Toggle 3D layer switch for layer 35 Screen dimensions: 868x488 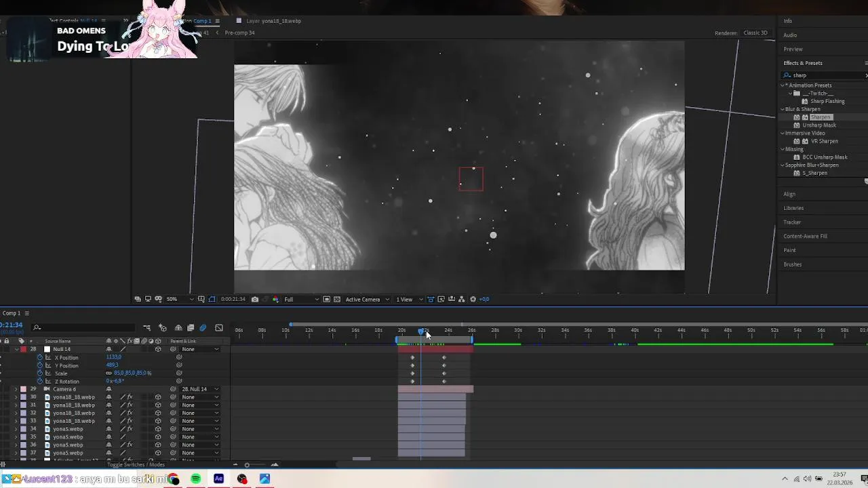pyautogui.click(x=158, y=437)
